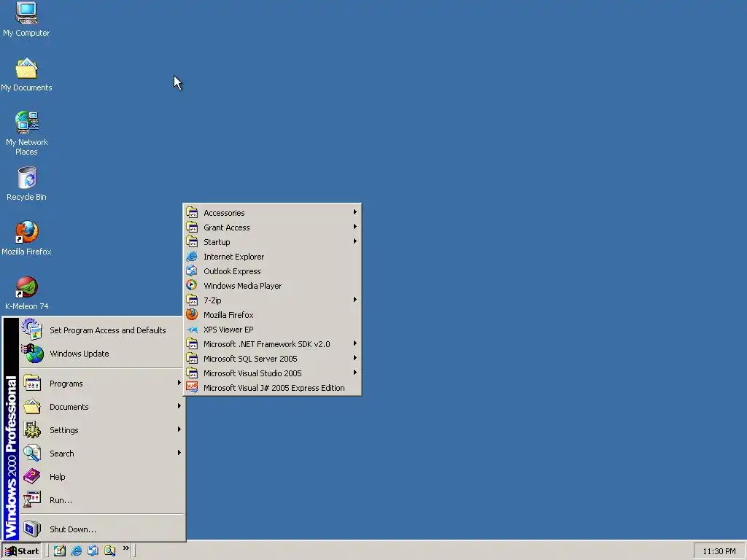Click the Mozilla Firefox icon in Programs menu
Screen dimensions: 747x560
point(192,315)
